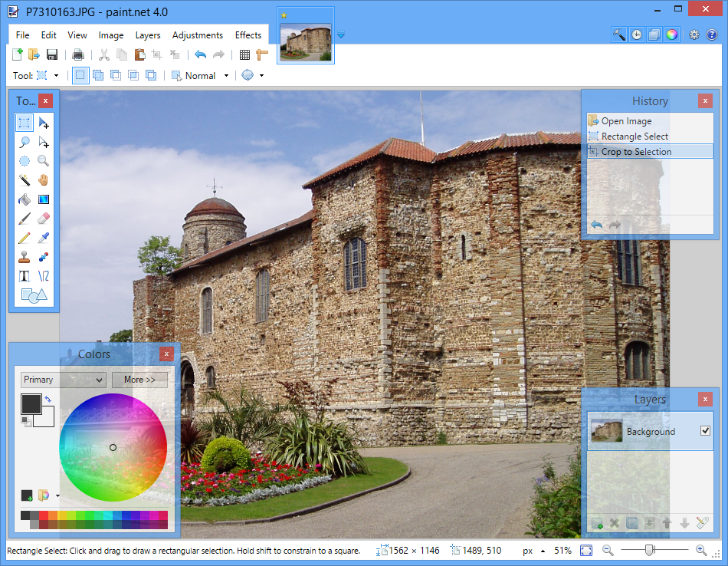Select the Gradient tool
The image size is (728, 566).
tap(44, 199)
